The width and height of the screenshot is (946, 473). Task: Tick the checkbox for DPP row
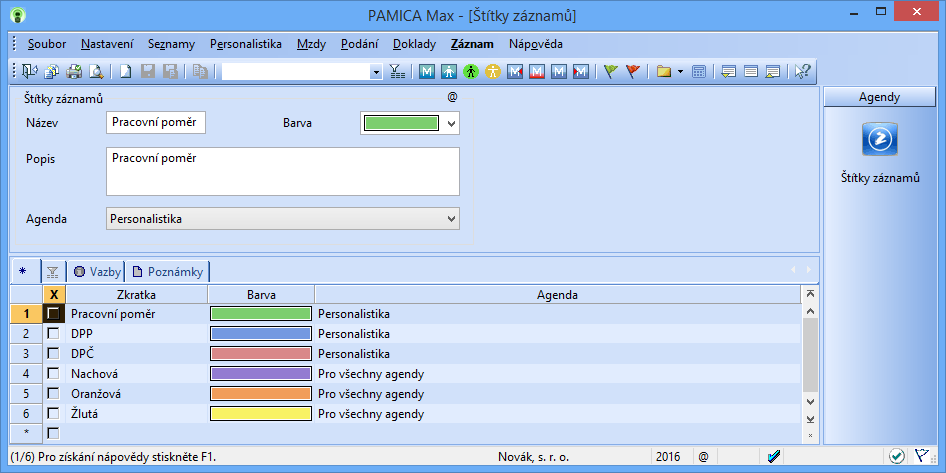point(54,333)
